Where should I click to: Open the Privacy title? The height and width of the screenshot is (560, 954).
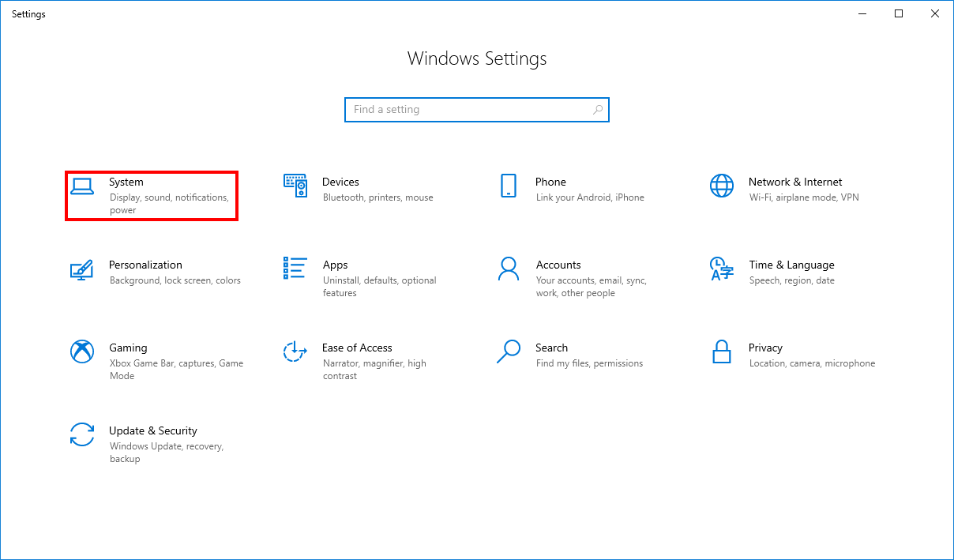pos(765,348)
